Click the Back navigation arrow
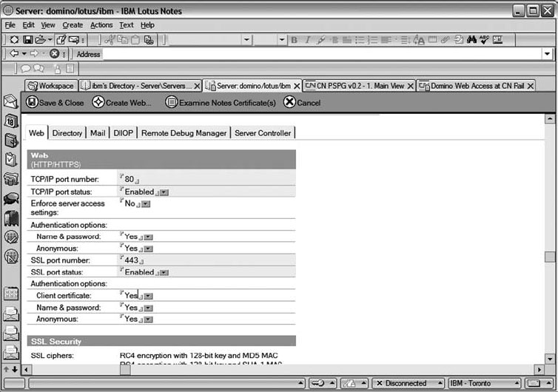Screen dimensions: 558x392 pos(14,54)
